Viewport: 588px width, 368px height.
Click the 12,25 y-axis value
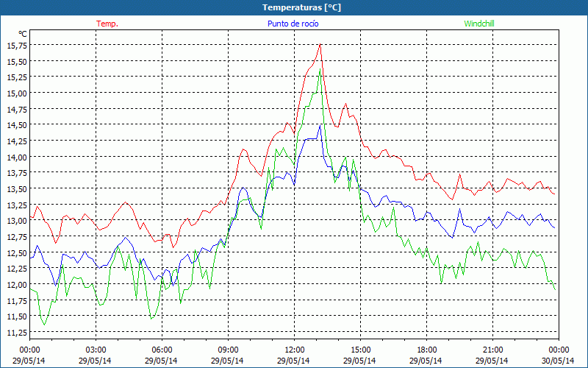pyautogui.click(x=17, y=268)
